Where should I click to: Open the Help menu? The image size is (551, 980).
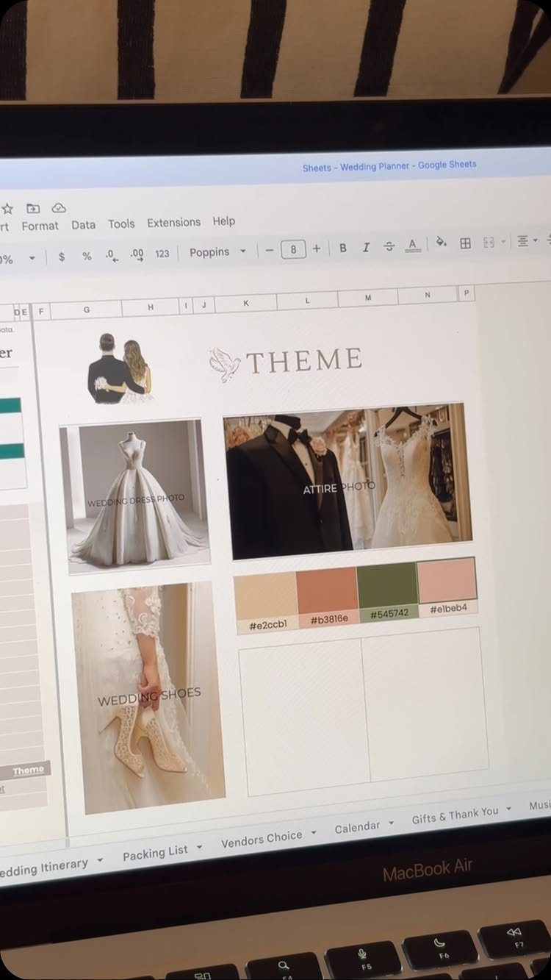tap(224, 221)
